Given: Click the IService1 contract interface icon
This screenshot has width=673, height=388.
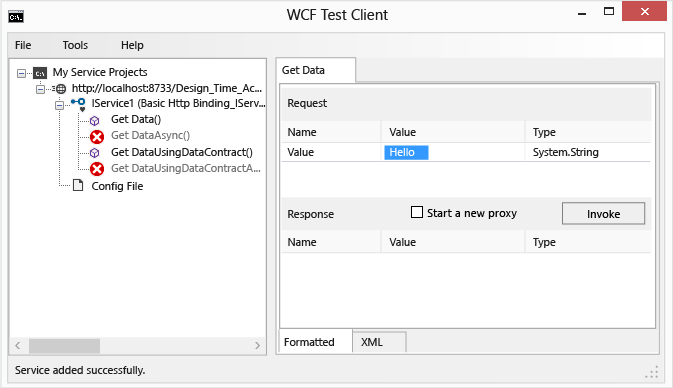Looking at the screenshot, I should point(78,103).
